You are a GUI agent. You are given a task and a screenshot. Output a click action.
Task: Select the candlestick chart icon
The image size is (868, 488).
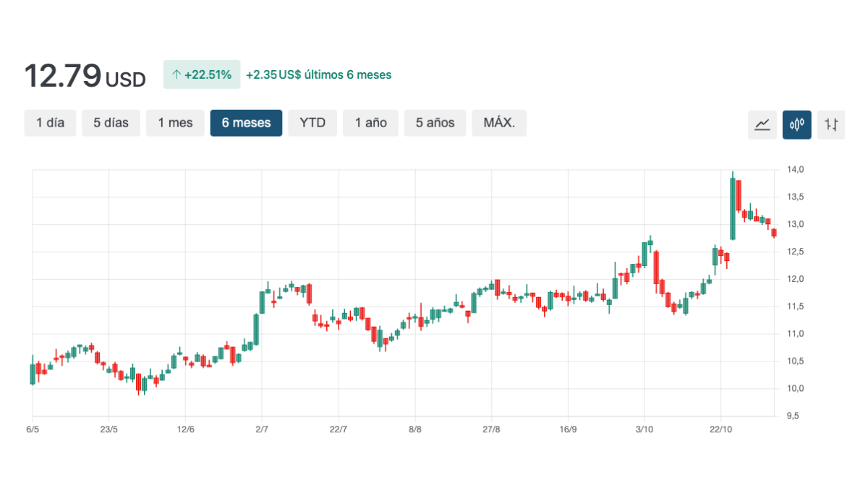pos(796,124)
